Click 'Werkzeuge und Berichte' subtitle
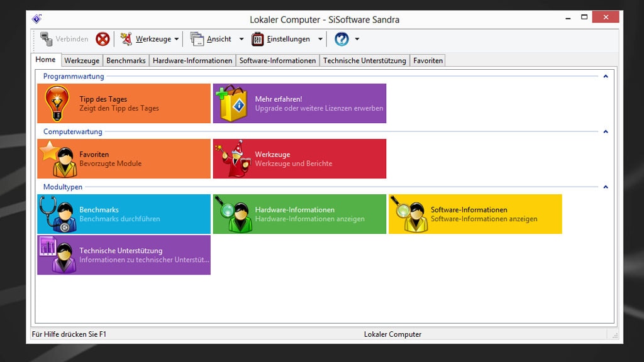Screen dimensions: 644x362 coord(294,163)
